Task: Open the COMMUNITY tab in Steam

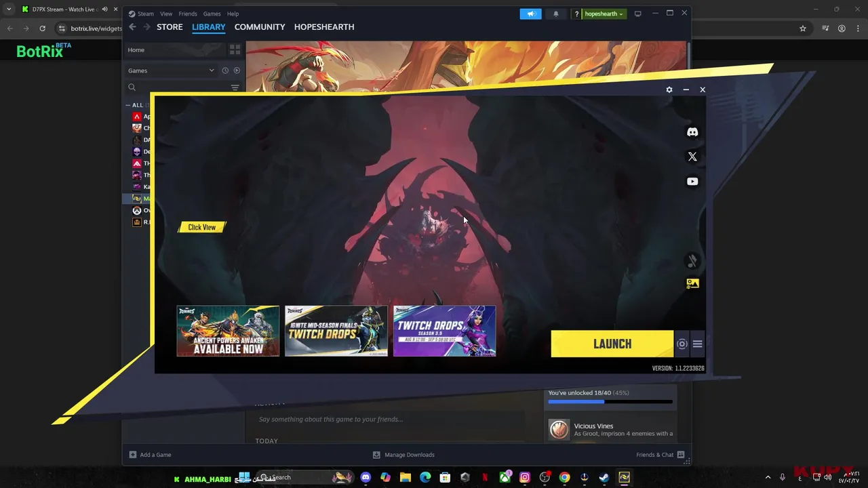Action: (260, 27)
